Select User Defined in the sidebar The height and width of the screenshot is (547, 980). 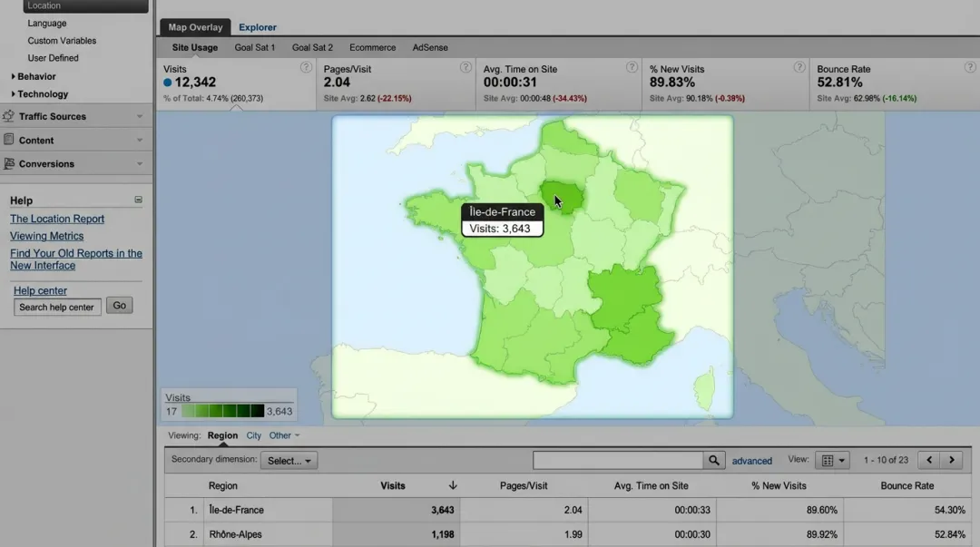coord(54,58)
